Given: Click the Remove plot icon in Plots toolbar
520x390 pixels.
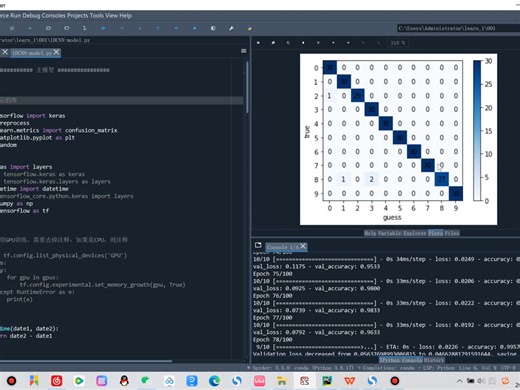Looking at the screenshot, I should tap(303, 43).
